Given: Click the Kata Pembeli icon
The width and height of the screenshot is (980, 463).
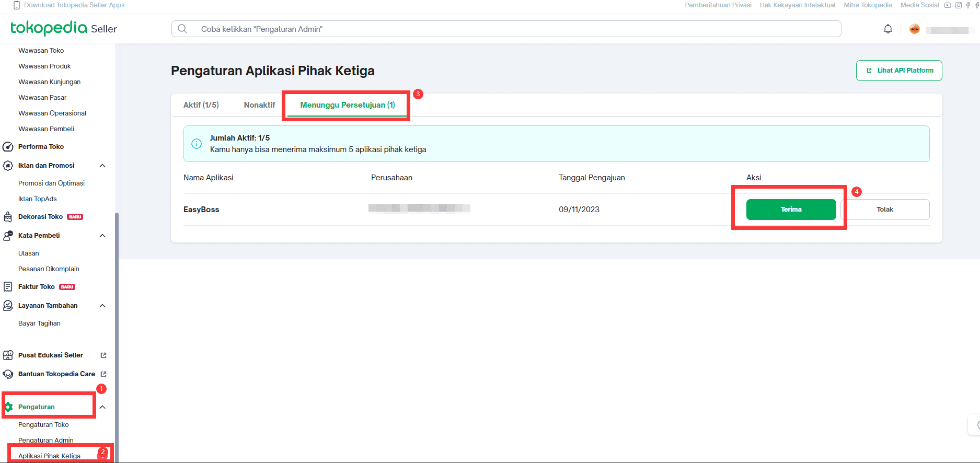Looking at the screenshot, I should coord(8,236).
